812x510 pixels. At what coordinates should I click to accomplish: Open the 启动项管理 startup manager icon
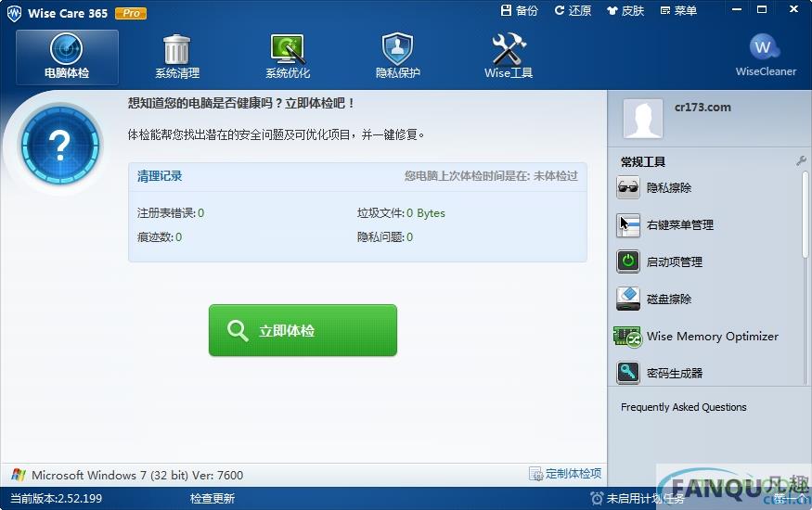628,261
